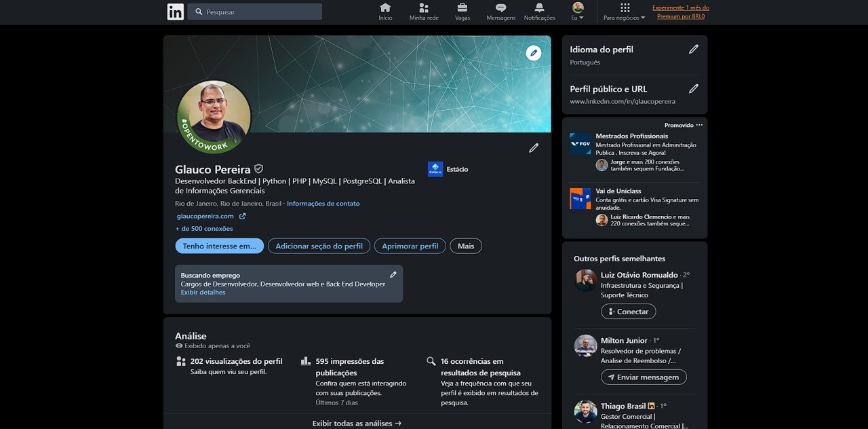Connect with Luiz Otávio Romualdo

pos(628,312)
